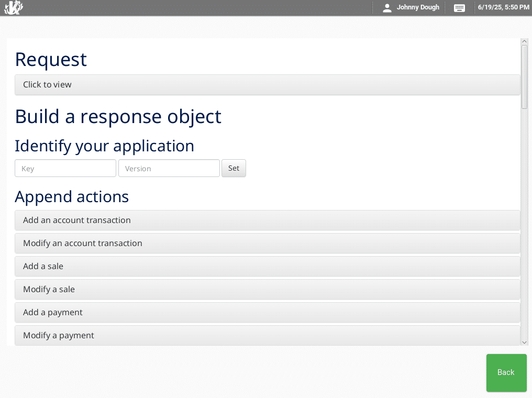Toggle the on-screen keyboard icon
Viewport: 532px width, 398px height.
(x=459, y=8)
